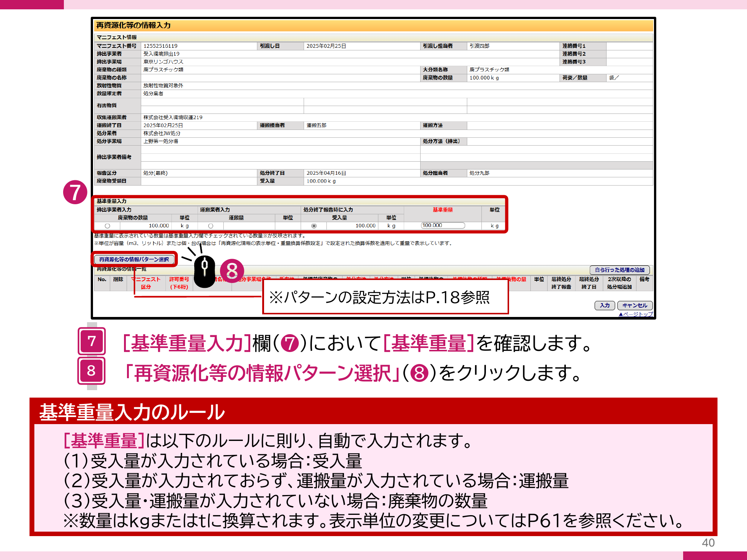Select the 排出事業者入力 廃棄物の数量 radio button
This screenshot has width=747, height=560.
(107, 226)
